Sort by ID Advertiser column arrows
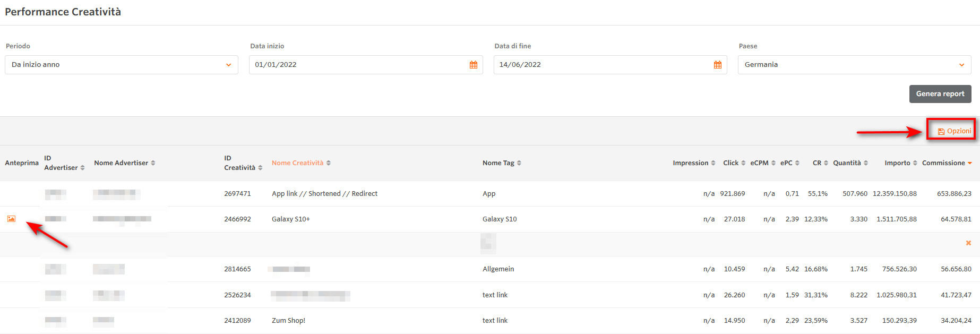980x334 pixels. pyautogui.click(x=82, y=168)
